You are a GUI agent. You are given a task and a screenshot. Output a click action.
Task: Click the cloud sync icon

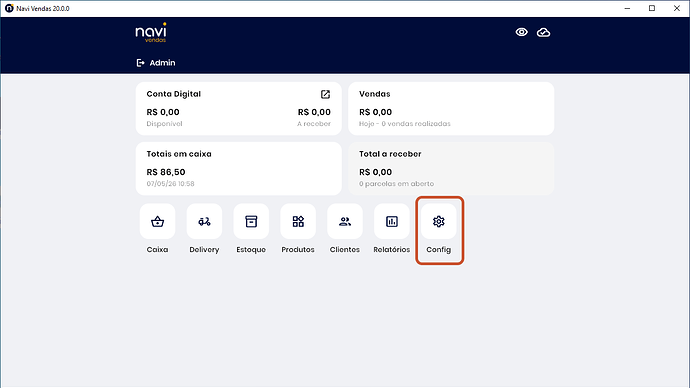click(543, 32)
